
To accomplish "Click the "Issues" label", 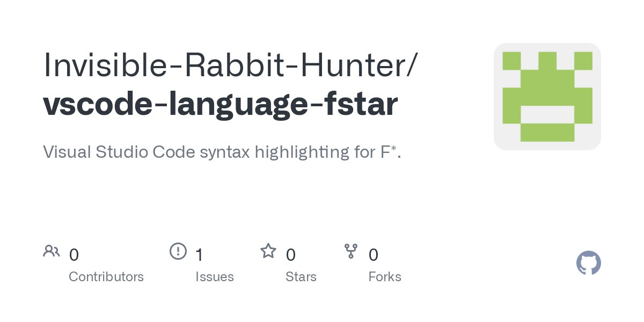I will click(215, 277).
